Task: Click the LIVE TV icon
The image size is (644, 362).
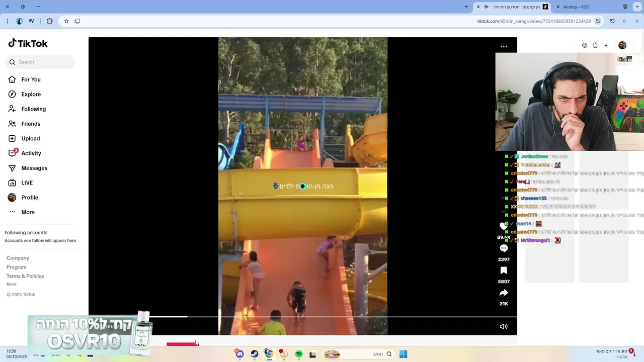Action: [x=12, y=183]
